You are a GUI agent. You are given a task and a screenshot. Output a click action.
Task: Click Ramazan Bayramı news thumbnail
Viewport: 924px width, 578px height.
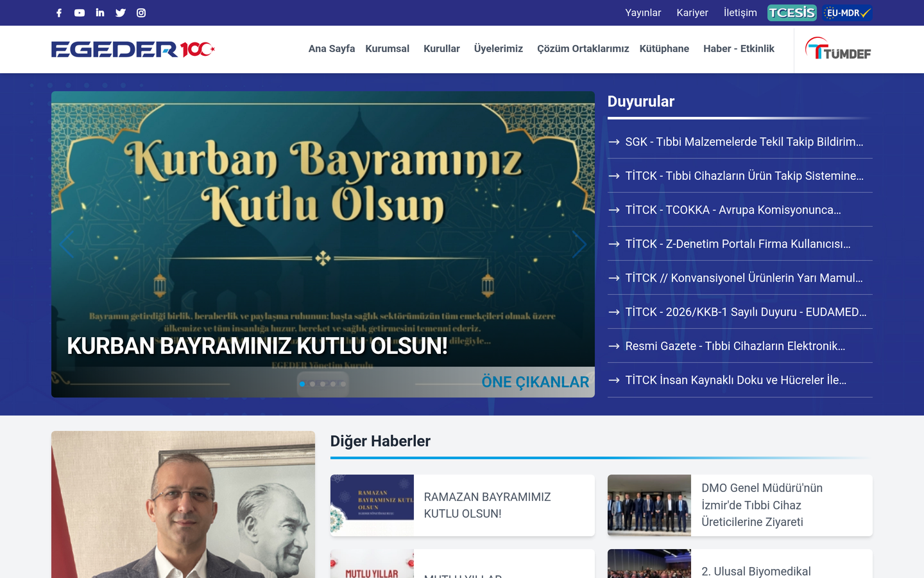[x=372, y=505]
